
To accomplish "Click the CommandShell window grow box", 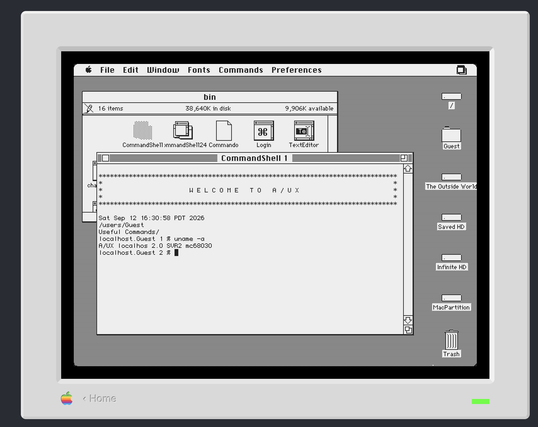I will (x=408, y=330).
